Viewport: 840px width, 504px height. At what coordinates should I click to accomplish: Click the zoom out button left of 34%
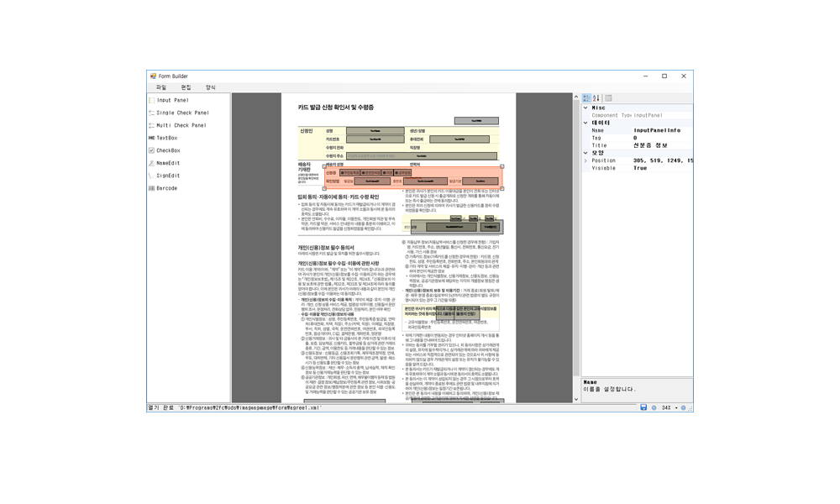(x=654, y=407)
